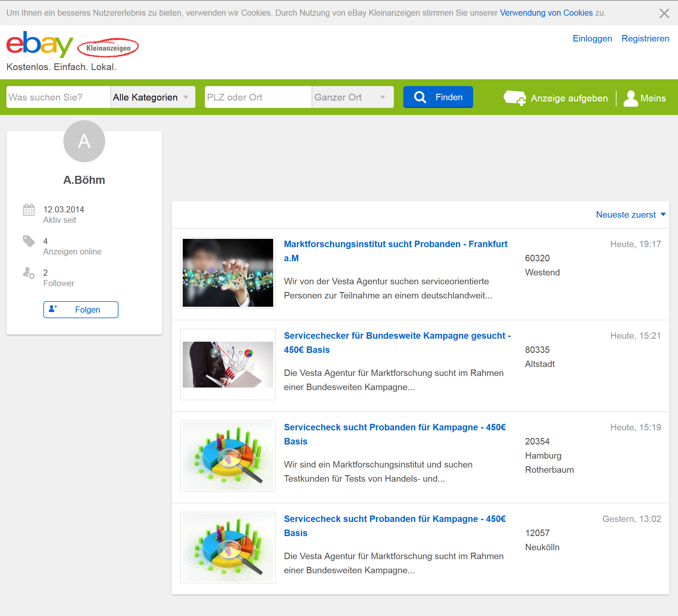Open the Frankfurt Marktforschungsinstitut listing thumbnail
This screenshot has width=678, height=616.
(228, 273)
